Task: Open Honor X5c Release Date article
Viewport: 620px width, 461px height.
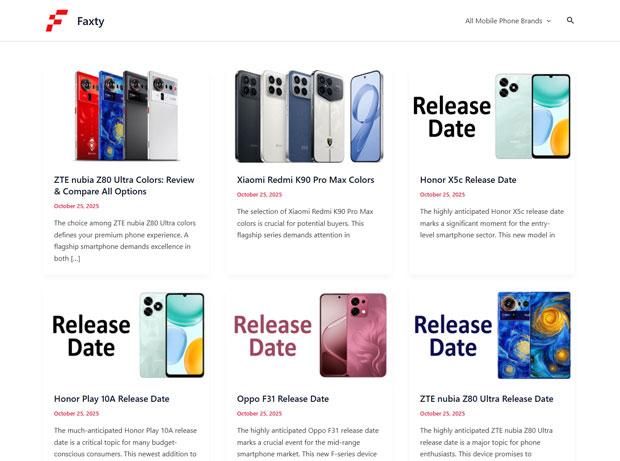Action: [x=468, y=180]
